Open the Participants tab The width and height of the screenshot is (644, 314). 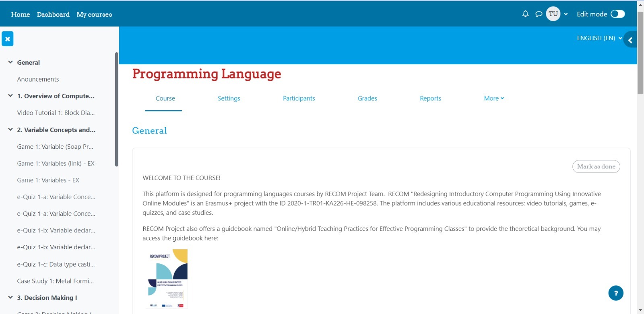[x=299, y=99]
